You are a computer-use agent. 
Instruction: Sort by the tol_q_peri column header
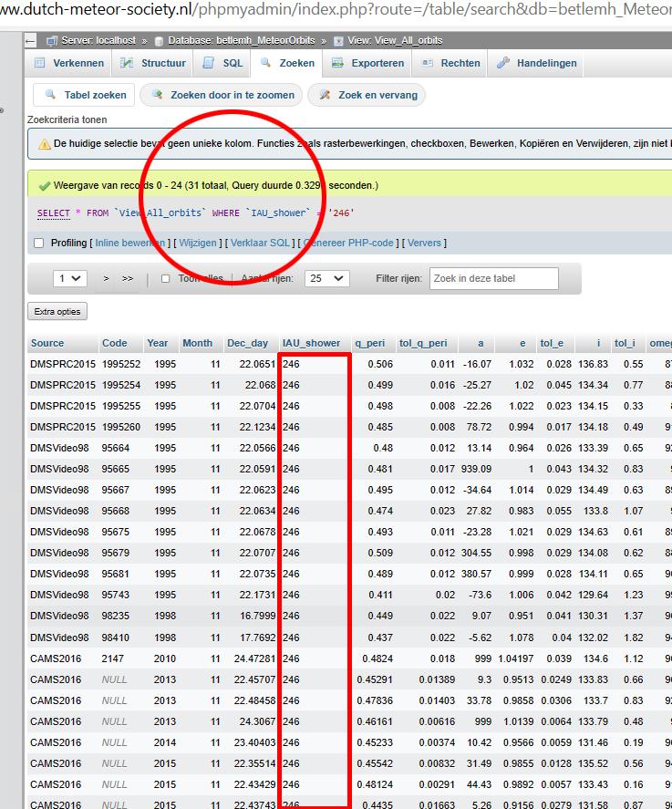423,343
